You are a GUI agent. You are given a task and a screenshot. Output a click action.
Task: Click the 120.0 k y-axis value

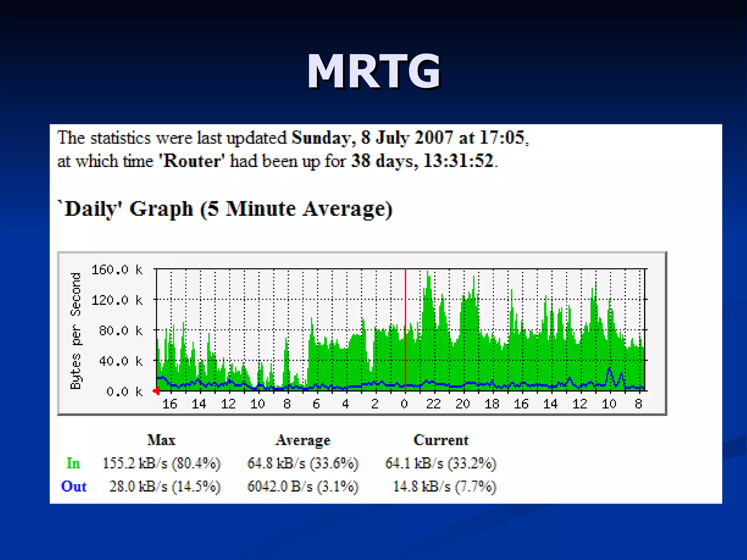[117, 300]
